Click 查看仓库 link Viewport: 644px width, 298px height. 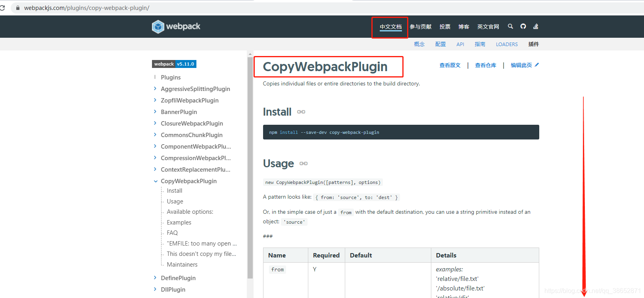tap(486, 65)
